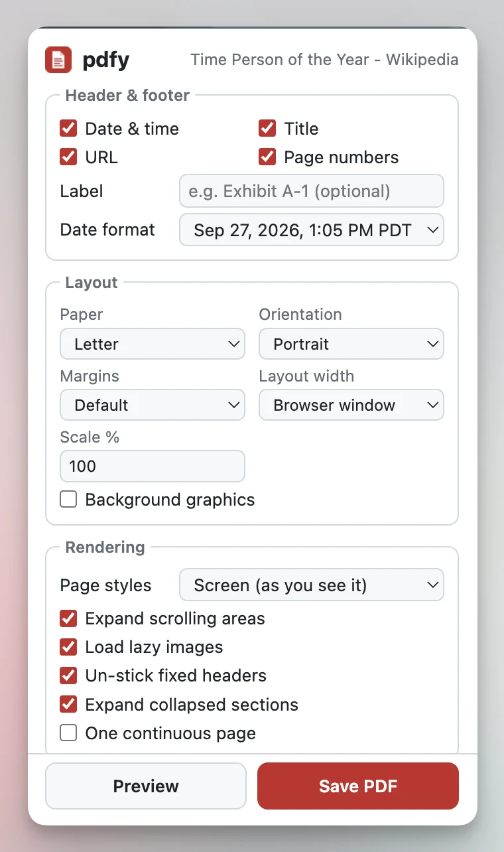This screenshot has height=852, width=504.
Task: Open Page styles dropdown
Action: click(312, 585)
